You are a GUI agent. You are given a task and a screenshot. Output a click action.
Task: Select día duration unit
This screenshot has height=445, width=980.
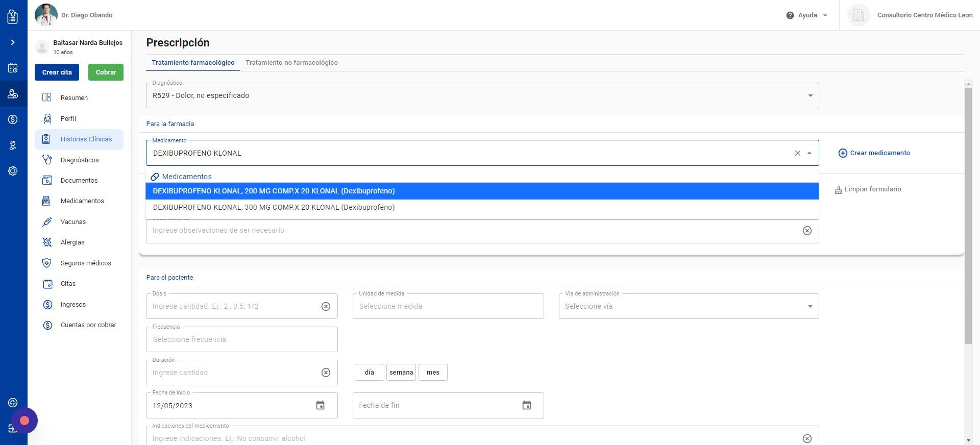pos(370,373)
